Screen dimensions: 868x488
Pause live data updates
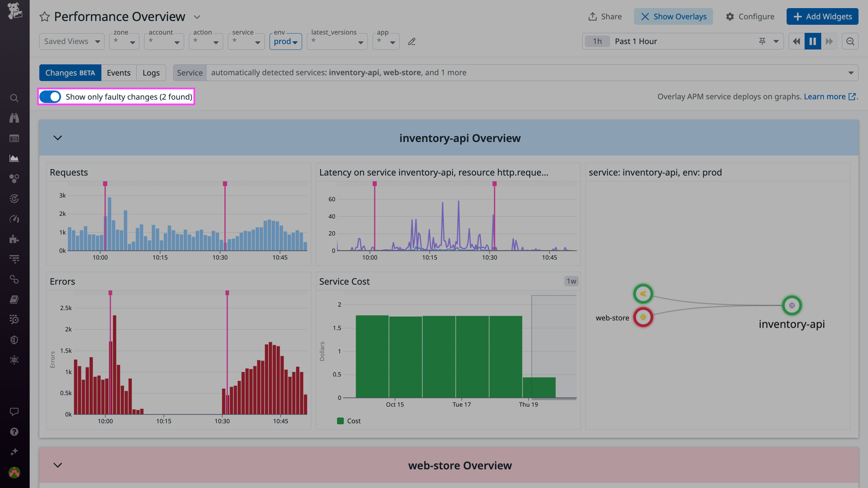(812, 41)
